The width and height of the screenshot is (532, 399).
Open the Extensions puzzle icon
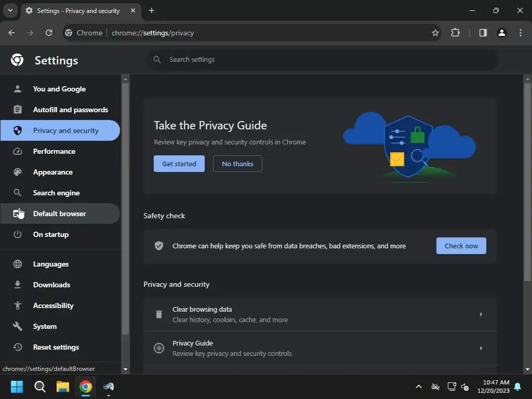455,33
